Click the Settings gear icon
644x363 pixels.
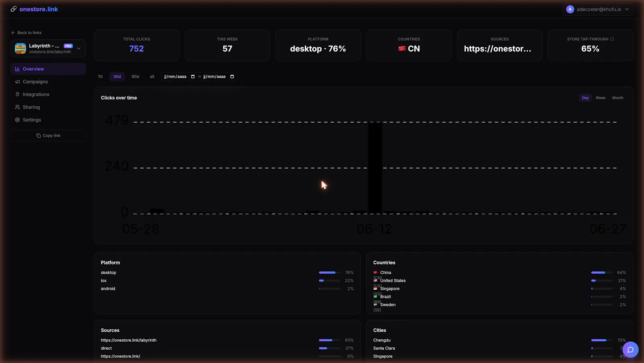tap(17, 120)
